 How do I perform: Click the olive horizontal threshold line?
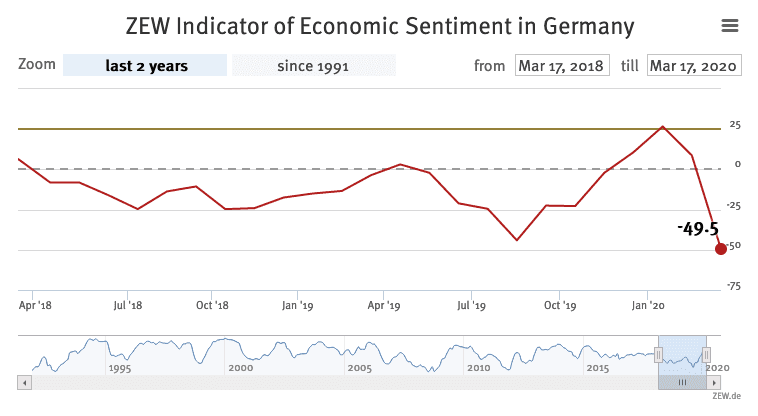(x=300, y=129)
